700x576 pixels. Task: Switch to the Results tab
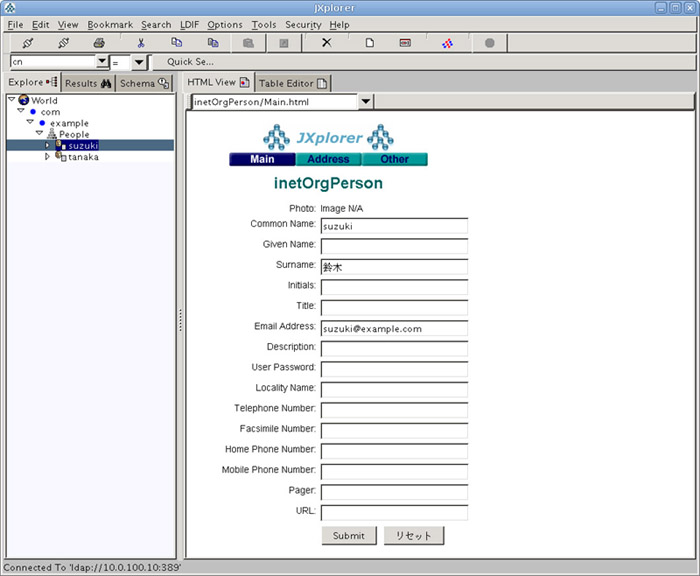[x=88, y=83]
